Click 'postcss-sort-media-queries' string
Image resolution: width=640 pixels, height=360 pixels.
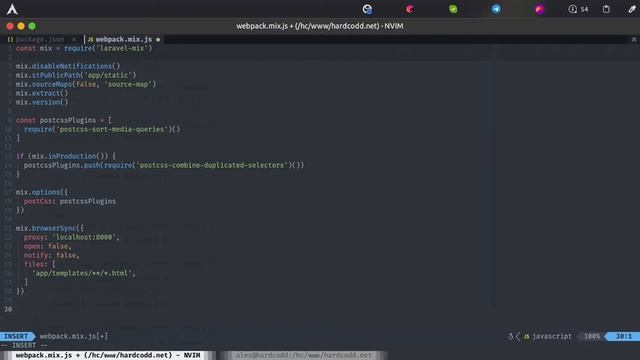[x=112, y=129]
